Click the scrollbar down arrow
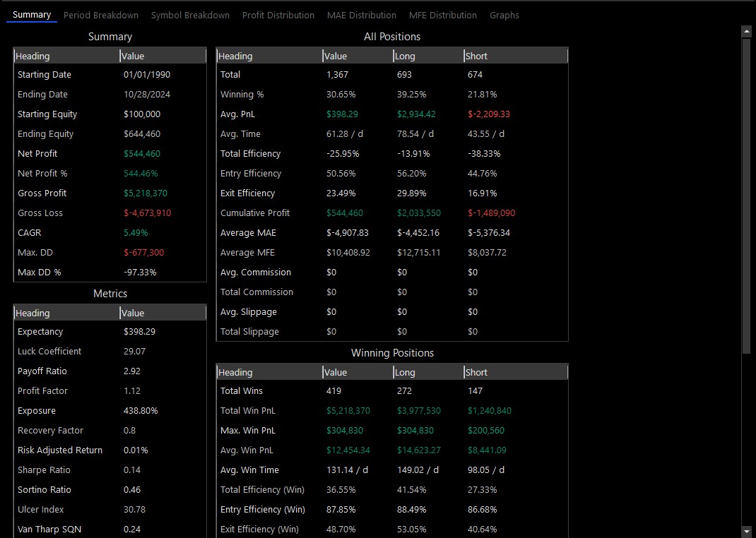The width and height of the screenshot is (756, 538). (746, 531)
